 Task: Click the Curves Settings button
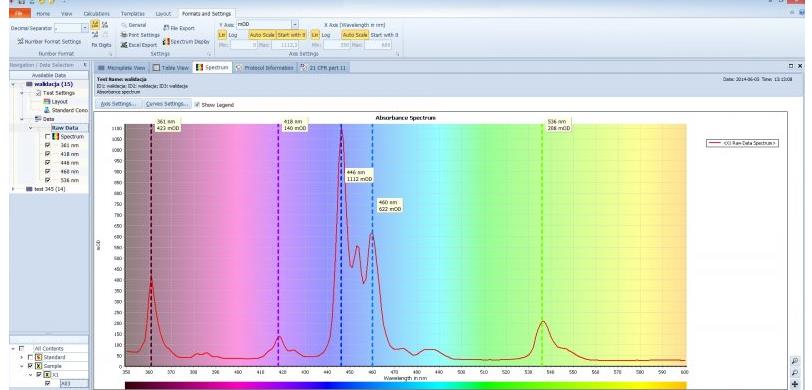[x=167, y=104]
